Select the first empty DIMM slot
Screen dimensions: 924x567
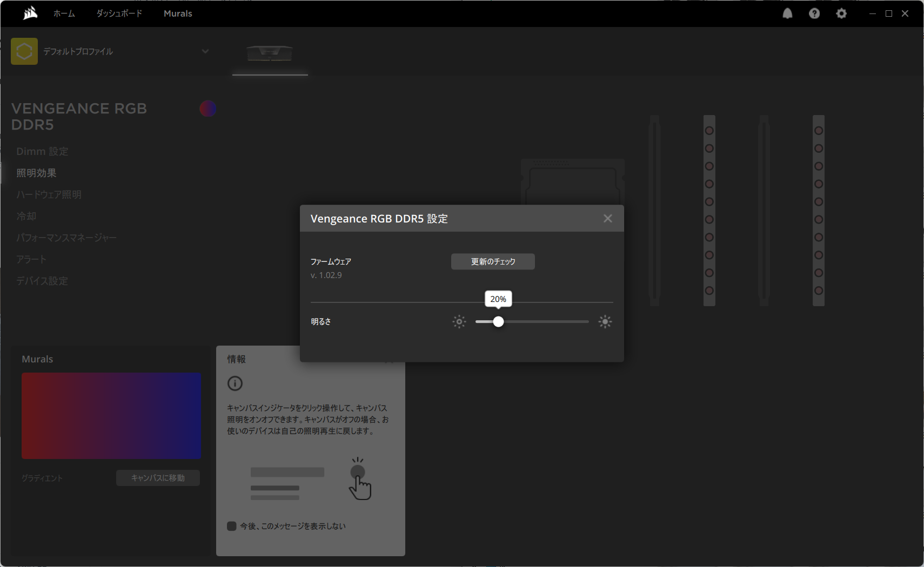click(655, 211)
